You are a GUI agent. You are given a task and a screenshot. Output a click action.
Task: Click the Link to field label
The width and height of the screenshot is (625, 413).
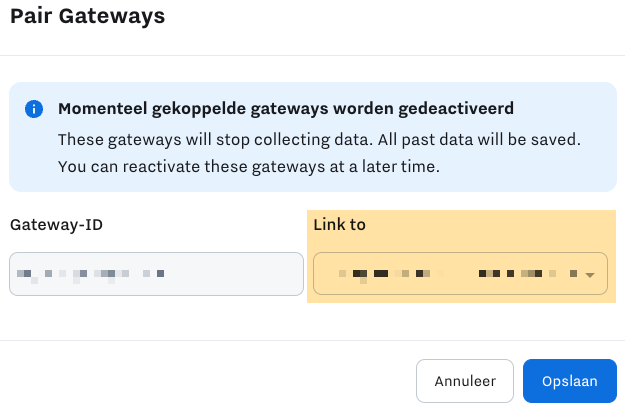[x=339, y=224]
